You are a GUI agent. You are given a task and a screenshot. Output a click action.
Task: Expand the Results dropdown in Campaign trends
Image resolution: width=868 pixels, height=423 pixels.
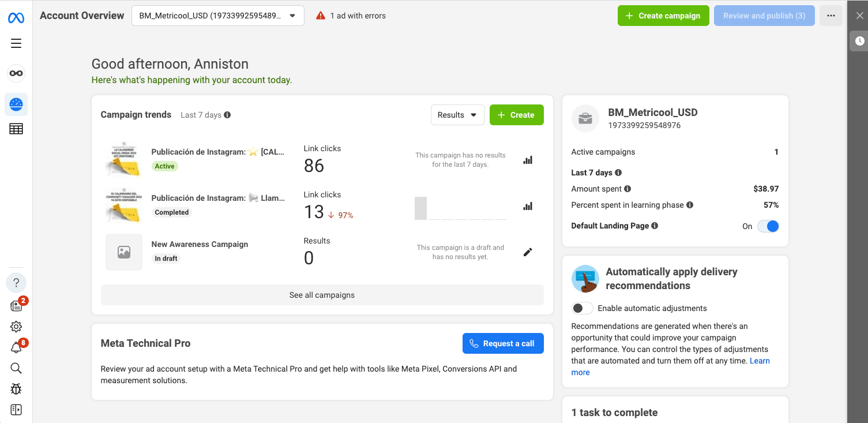(457, 115)
